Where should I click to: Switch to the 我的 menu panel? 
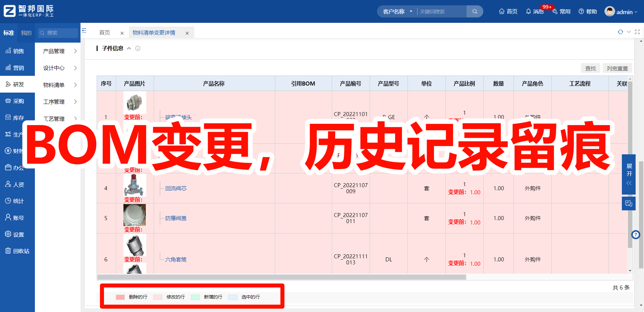pyautogui.click(x=26, y=33)
